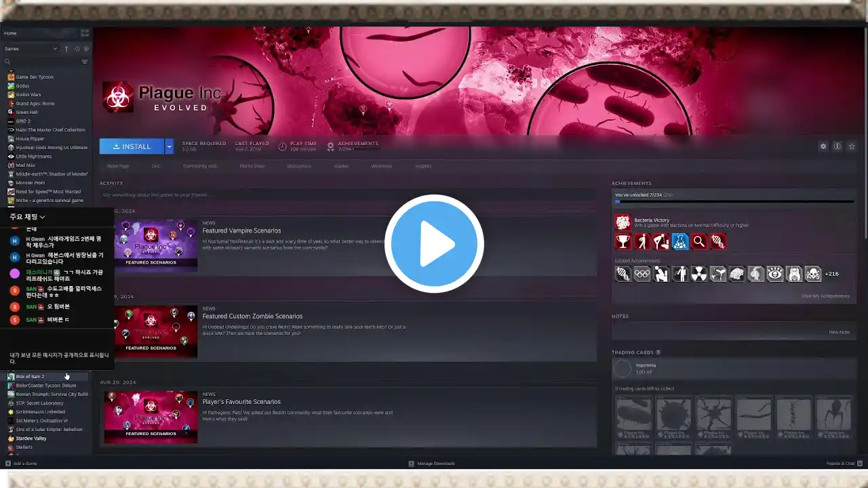Viewport: 868px width, 488px height.
Task: Click the trophy achievement icon
Action: [x=623, y=241]
